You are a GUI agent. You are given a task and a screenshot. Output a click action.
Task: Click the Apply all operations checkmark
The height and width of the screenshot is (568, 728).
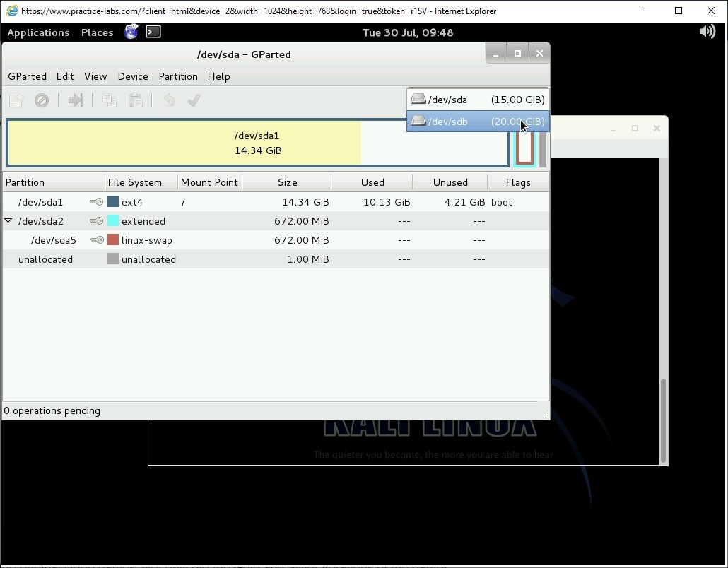tap(194, 100)
